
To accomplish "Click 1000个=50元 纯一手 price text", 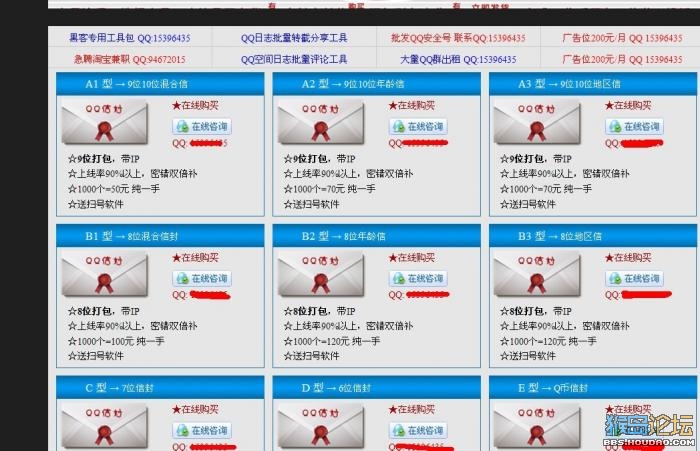I will click(114, 189).
